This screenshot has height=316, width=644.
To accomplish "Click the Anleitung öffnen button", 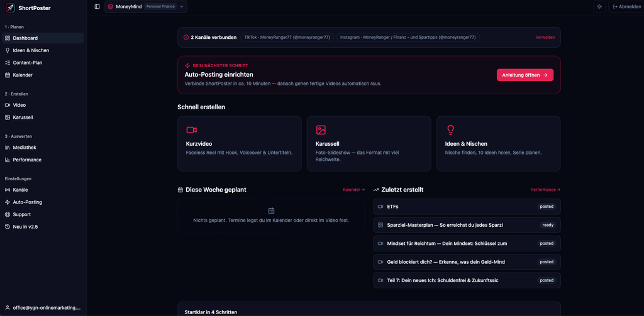I will (525, 75).
